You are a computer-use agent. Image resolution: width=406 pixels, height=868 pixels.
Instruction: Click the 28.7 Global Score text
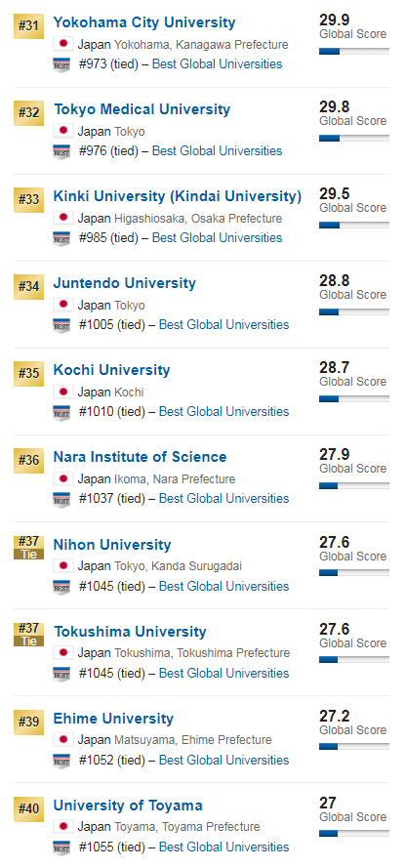point(352,374)
